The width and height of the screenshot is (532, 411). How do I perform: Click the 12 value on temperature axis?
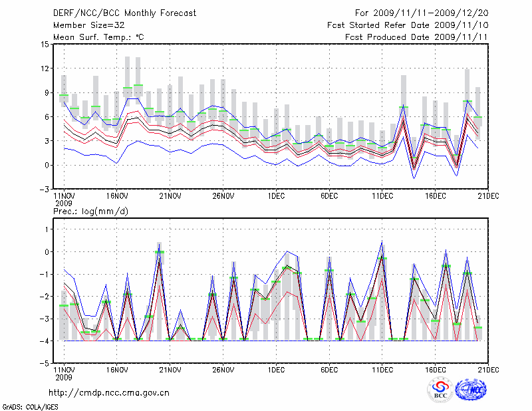45,68
